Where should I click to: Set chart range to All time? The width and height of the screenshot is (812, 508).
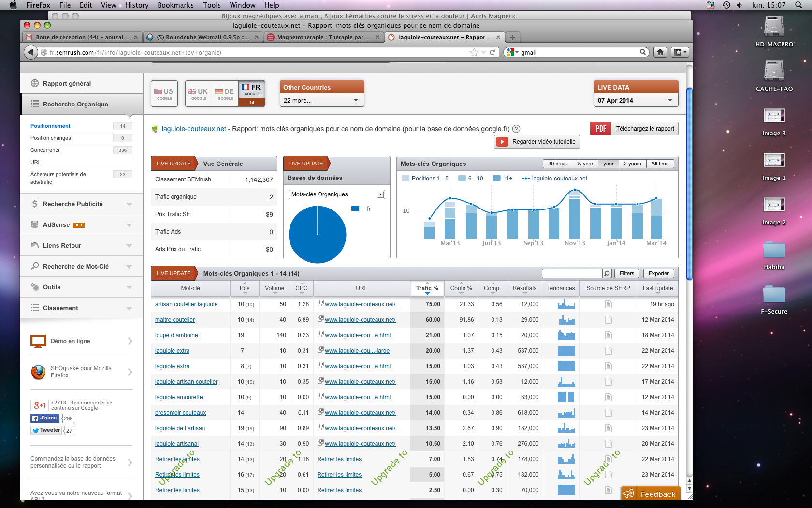tap(660, 164)
